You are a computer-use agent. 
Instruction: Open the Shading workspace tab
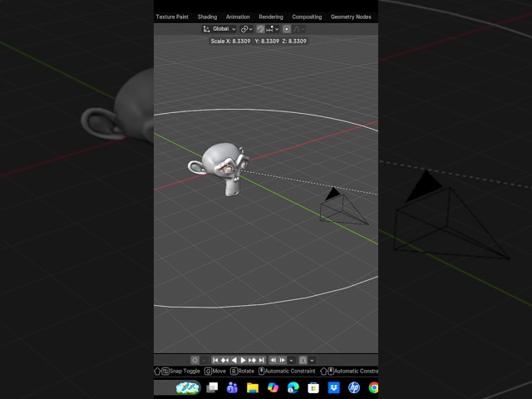pyautogui.click(x=207, y=17)
